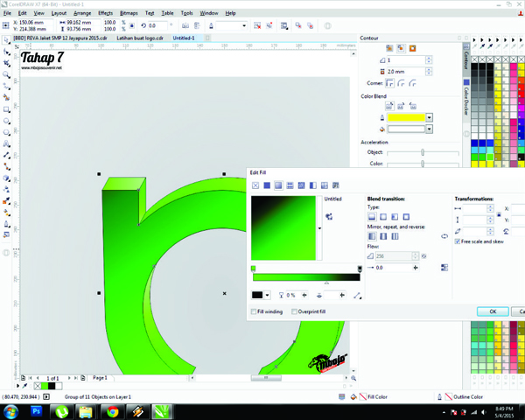Click the Outside contour icon
Image resolution: width=525 pixels, height=420 pixels.
pos(412,48)
